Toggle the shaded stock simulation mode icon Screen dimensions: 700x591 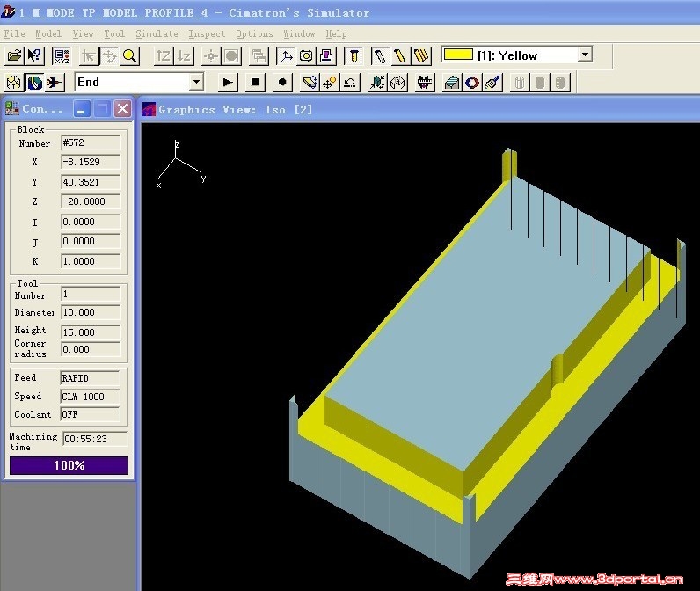click(x=34, y=83)
